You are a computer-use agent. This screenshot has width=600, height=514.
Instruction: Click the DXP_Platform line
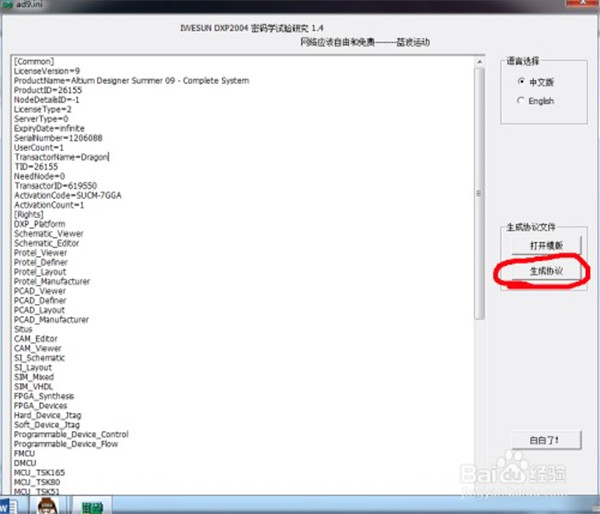[39, 224]
